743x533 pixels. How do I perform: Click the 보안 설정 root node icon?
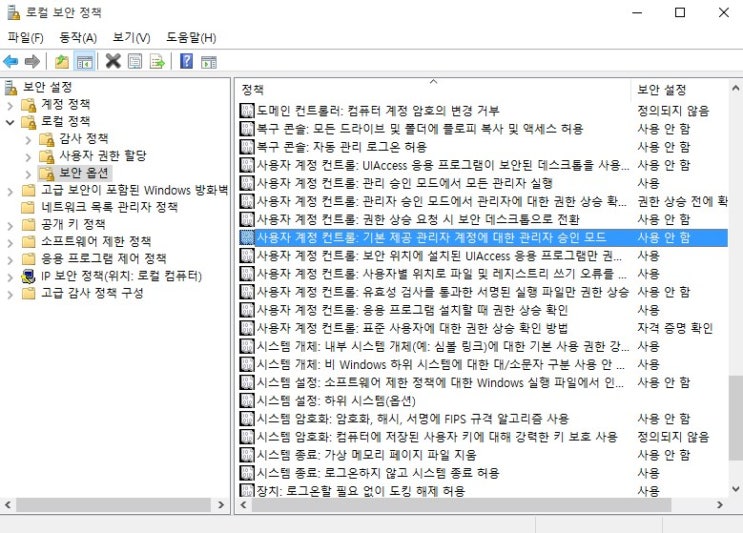(x=11, y=88)
